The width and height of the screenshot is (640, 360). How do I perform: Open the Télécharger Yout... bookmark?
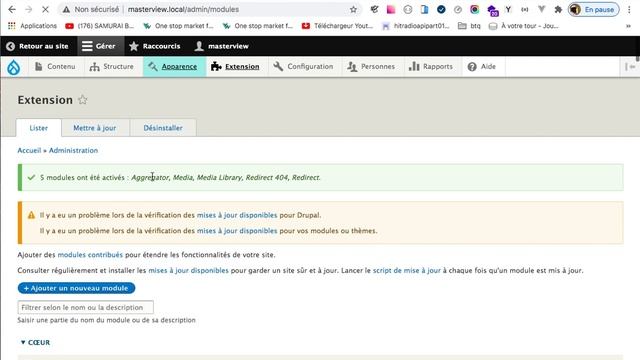(x=337, y=26)
